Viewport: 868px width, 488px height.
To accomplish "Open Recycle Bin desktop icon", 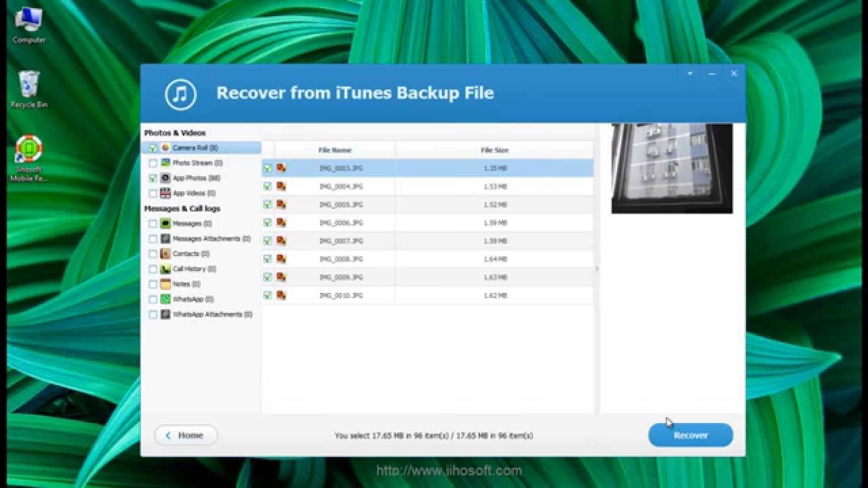I will (28, 89).
